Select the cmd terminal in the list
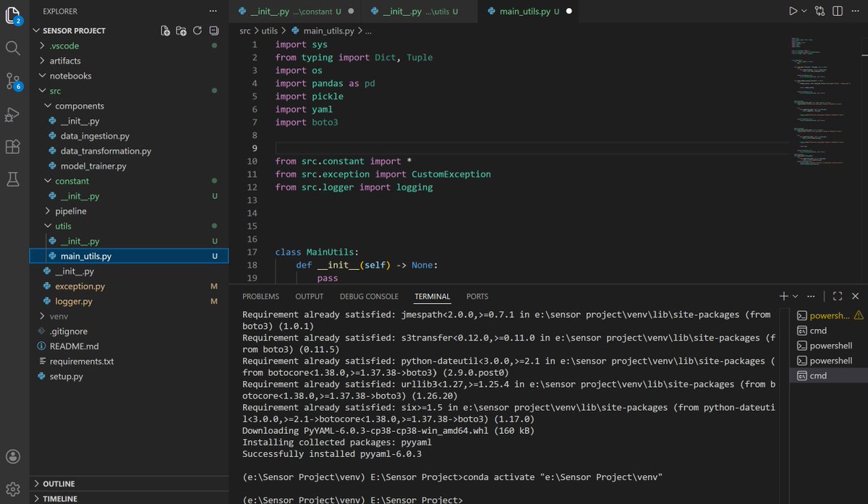 (826, 375)
